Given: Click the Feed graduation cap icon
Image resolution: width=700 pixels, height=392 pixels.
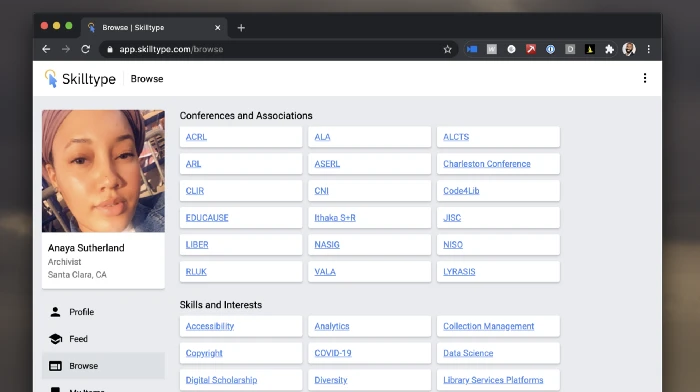Looking at the screenshot, I should click(55, 339).
